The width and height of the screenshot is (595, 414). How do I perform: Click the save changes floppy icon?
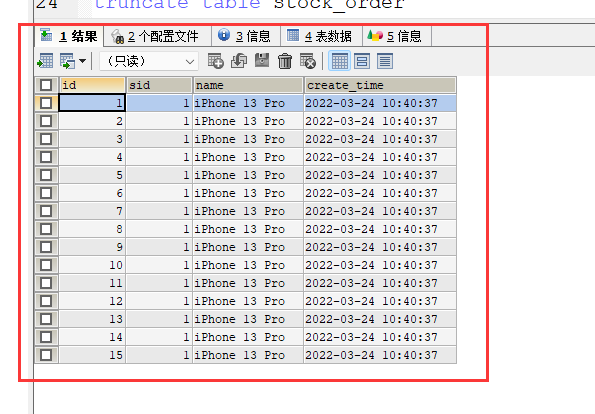(x=262, y=61)
